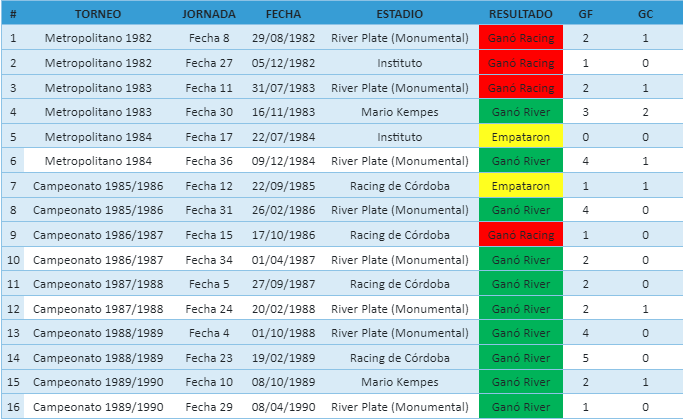Screen dimensions: 686x420
Task: Select the date 05/12/1982
Action: [x=284, y=63]
